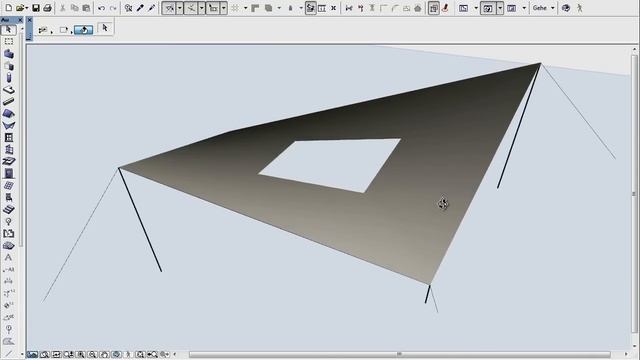This screenshot has width=640, height=360.
Task: Print using the printer icon
Action: (47, 8)
